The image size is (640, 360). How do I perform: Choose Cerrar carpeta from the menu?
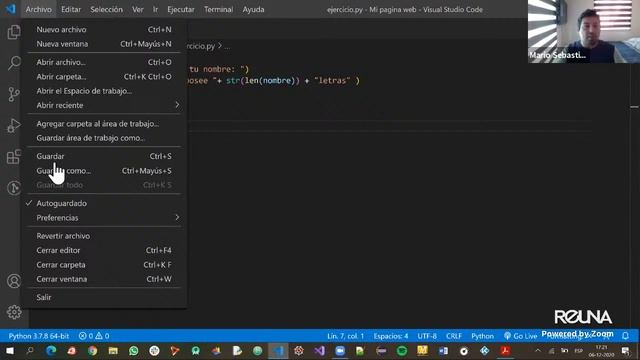point(104,264)
